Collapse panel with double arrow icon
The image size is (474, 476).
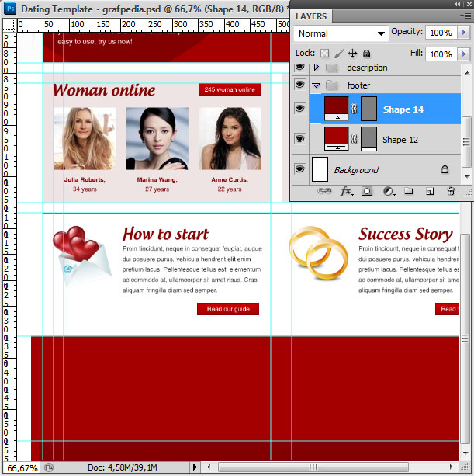point(457,4)
